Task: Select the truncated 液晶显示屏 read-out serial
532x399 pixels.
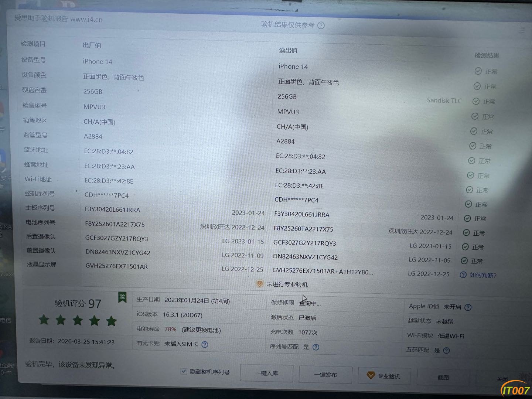Action: (x=323, y=271)
